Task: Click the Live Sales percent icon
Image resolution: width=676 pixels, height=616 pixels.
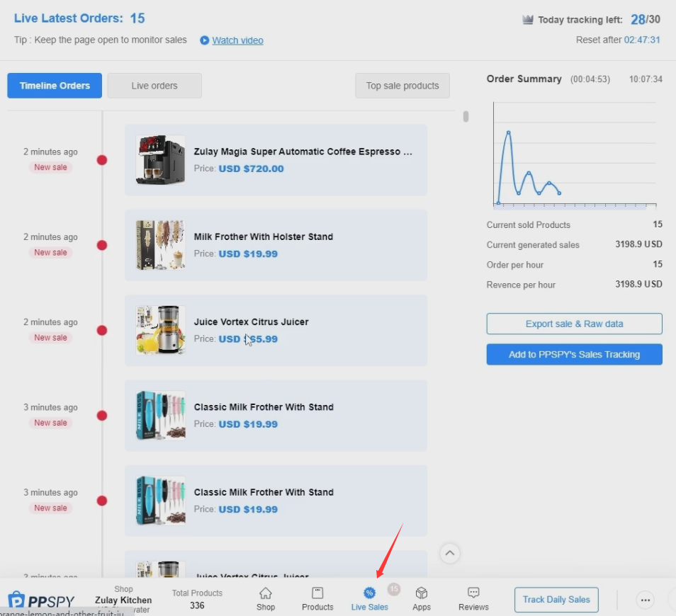Action: [x=369, y=593]
